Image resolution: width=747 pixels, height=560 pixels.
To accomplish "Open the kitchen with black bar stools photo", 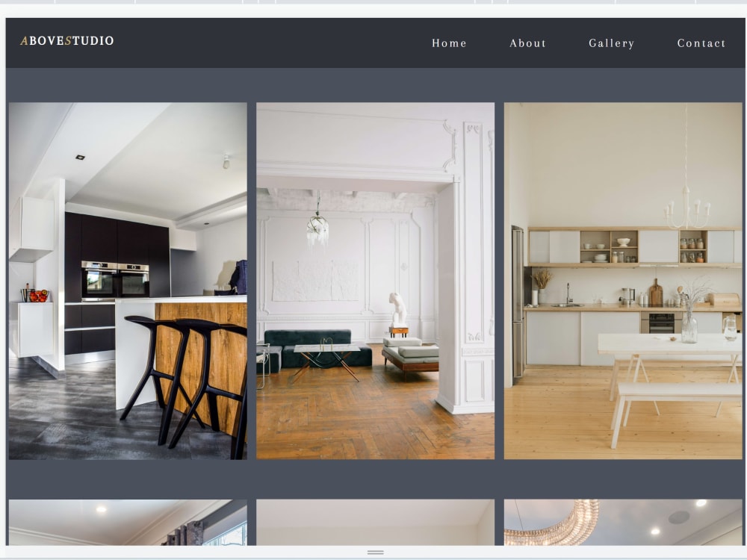I will 128,281.
